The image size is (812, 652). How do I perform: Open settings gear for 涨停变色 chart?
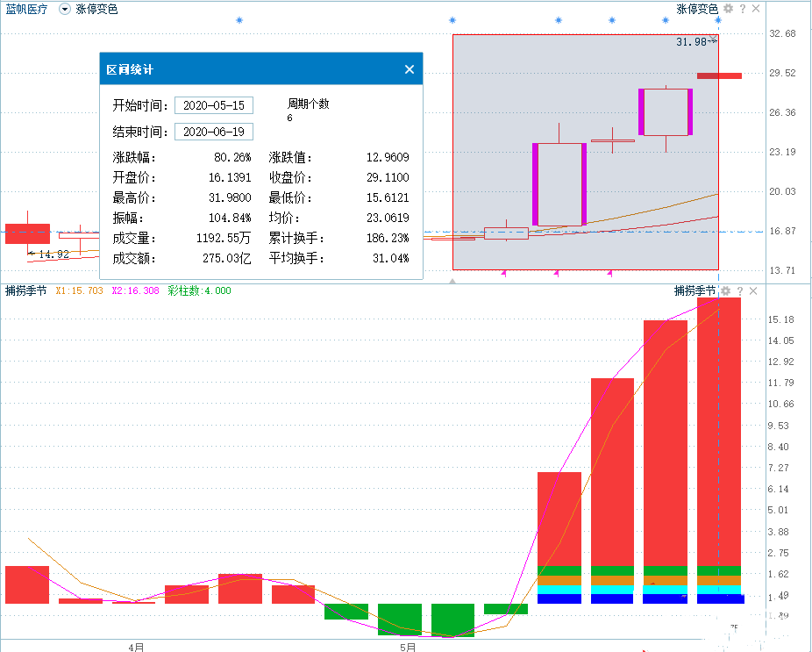tap(728, 9)
